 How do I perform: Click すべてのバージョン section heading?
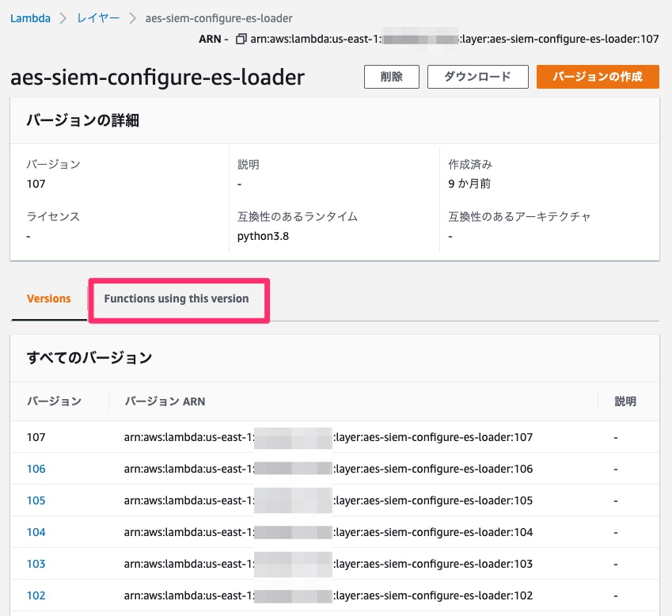click(x=89, y=358)
